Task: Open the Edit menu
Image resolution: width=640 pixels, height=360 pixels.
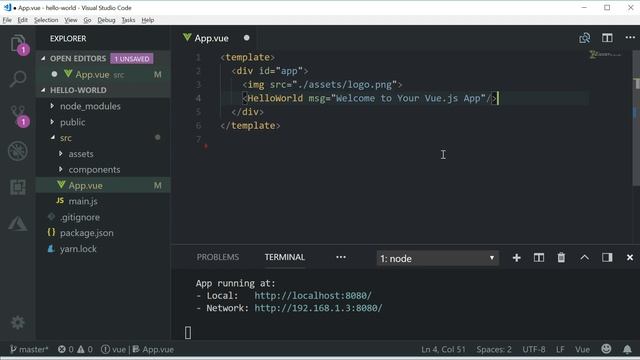Action: [x=22, y=20]
